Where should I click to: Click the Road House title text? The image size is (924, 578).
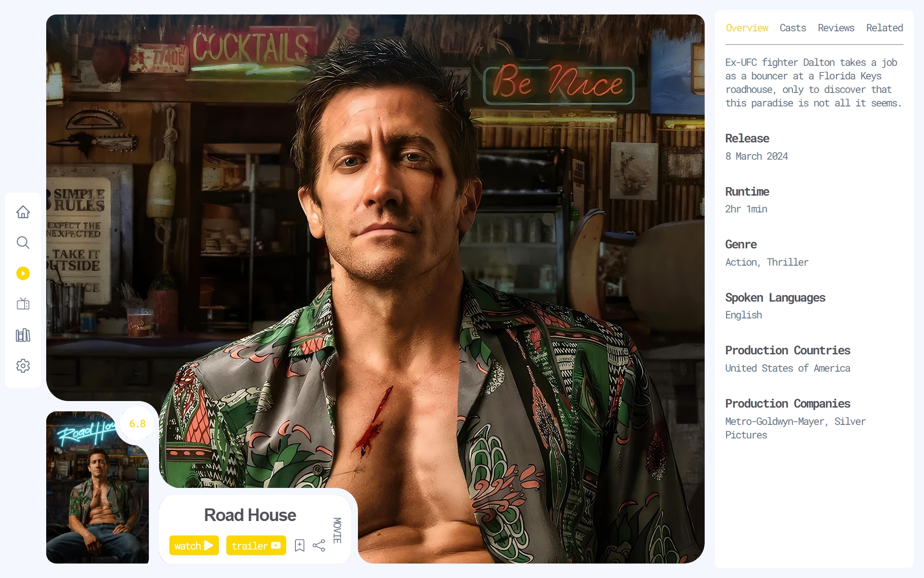click(x=250, y=515)
